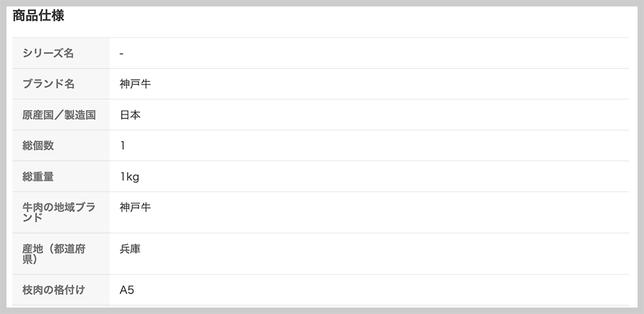Click the blank space right of A5
The width and height of the screenshot is (644, 314).
coord(381,290)
